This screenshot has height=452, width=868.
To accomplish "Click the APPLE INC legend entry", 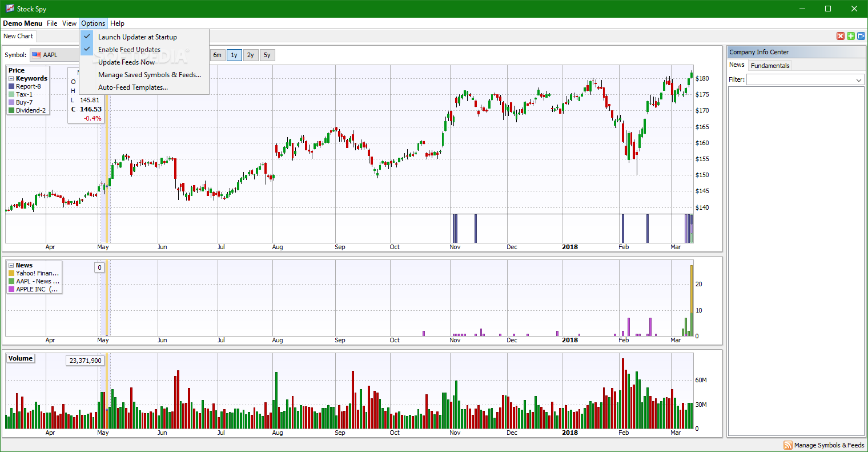I will point(38,289).
